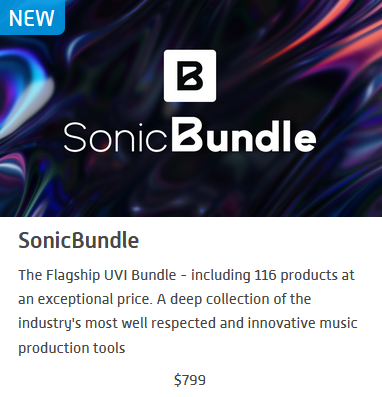Click the blue NEW badge

[32, 17]
